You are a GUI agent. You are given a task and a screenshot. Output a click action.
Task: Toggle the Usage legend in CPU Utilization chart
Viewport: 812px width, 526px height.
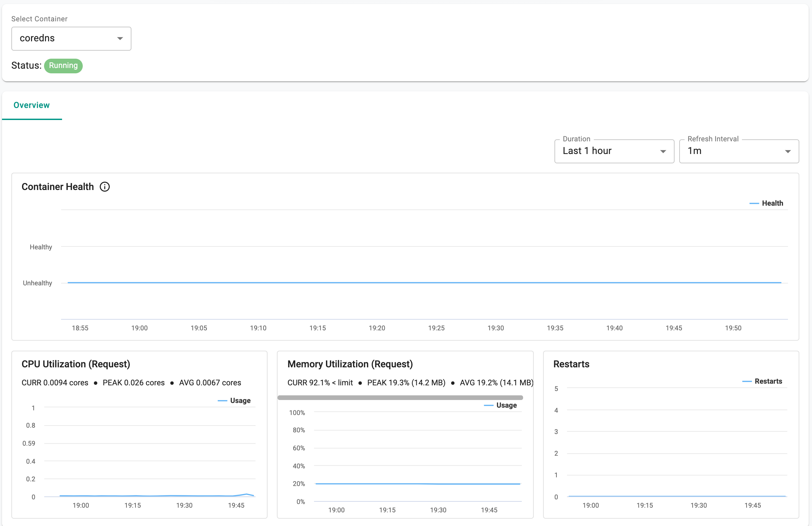[234, 401]
